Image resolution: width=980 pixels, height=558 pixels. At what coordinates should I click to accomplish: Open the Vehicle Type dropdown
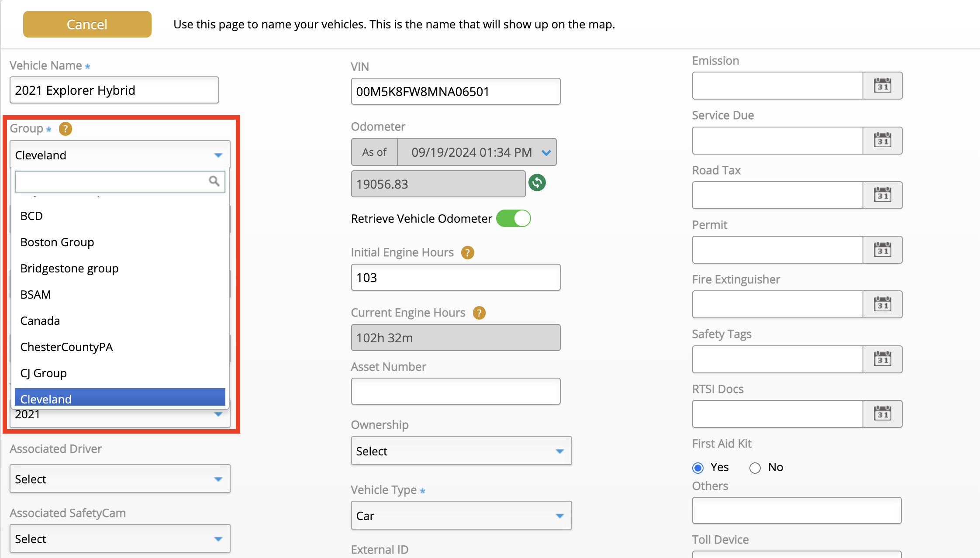[461, 516]
